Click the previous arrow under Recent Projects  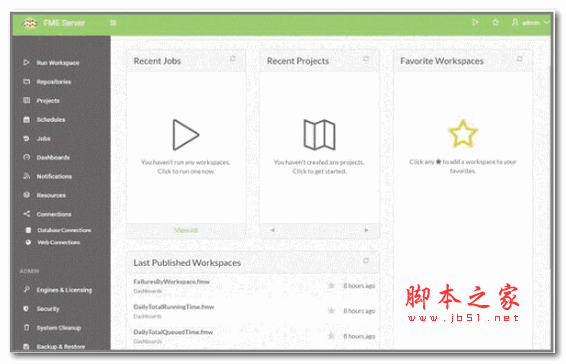pyautogui.click(x=273, y=230)
